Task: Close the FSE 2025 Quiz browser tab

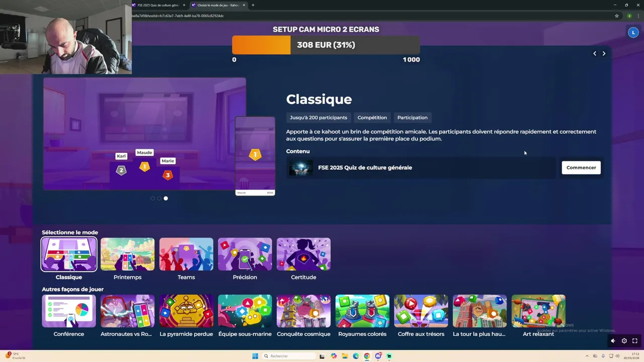Action: (184, 5)
